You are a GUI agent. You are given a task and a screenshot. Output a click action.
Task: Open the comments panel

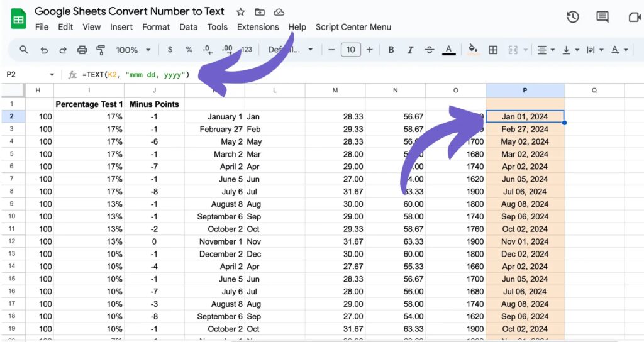pos(602,18)
